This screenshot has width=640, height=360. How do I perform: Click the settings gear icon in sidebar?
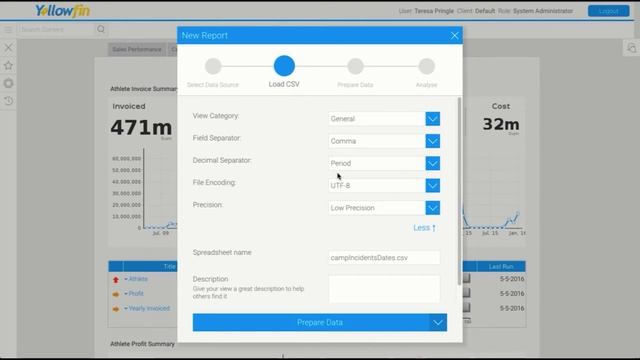coord(8,83)
